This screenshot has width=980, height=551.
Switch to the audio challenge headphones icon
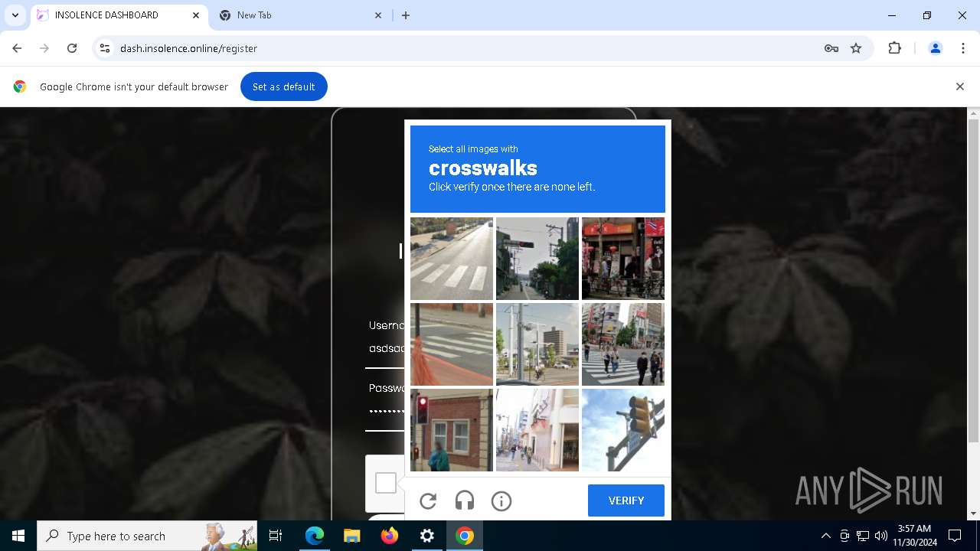point(465,501)
